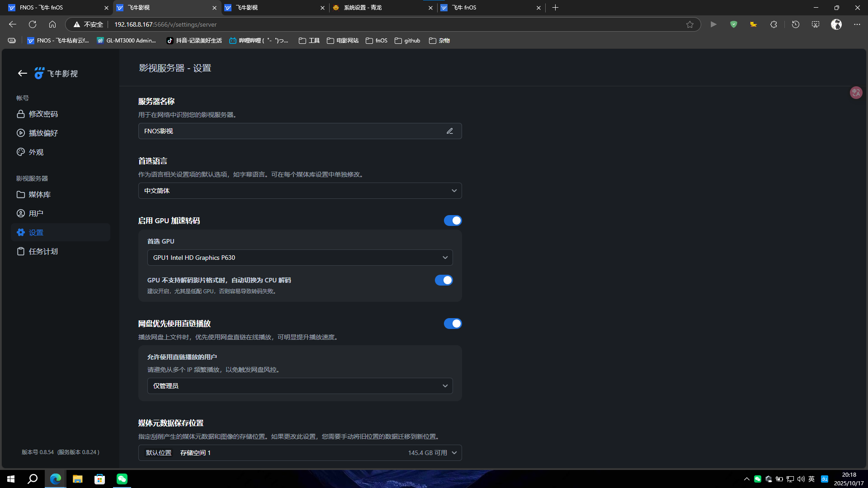Open the github bookmark folder
Screen dimensions: 868x488
[407, 41]
